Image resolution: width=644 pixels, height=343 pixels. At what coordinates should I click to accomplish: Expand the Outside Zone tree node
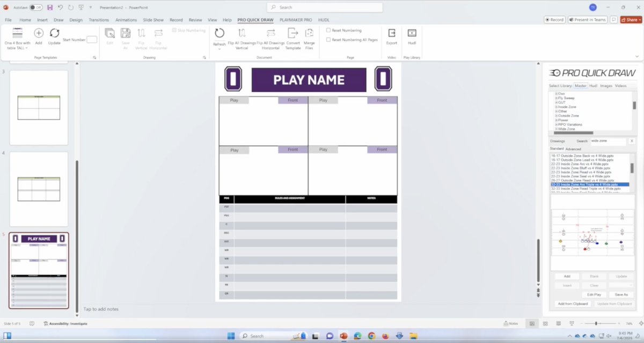point(557,116)
